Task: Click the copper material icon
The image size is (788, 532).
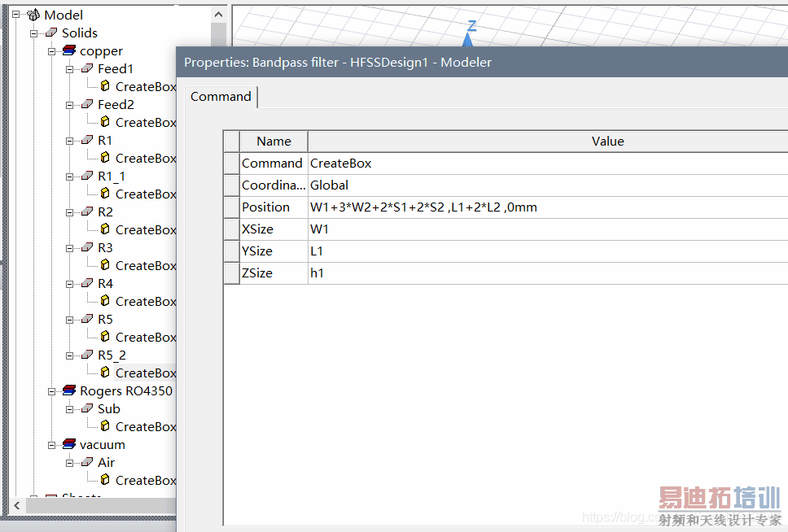Action: point(69,50)
